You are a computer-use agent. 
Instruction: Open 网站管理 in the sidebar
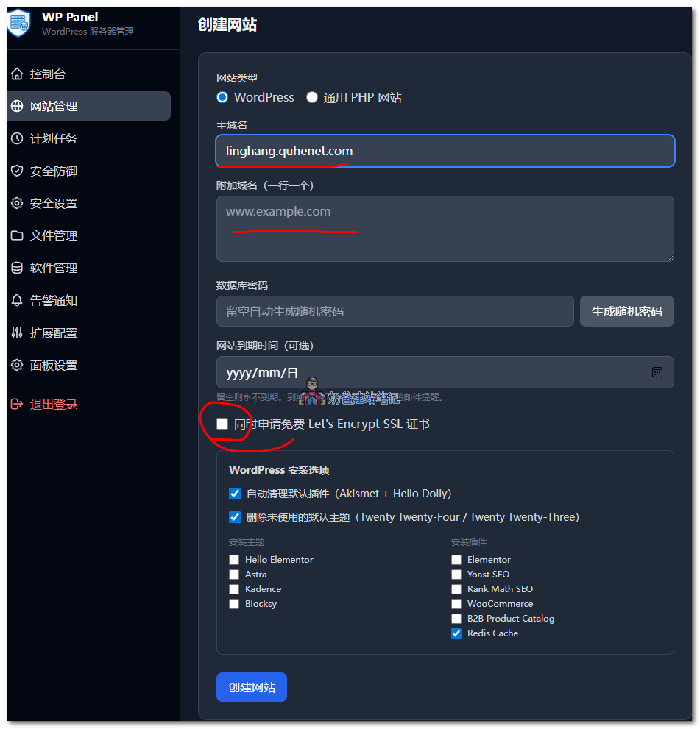pyautogui.click(x=89, y=106)
